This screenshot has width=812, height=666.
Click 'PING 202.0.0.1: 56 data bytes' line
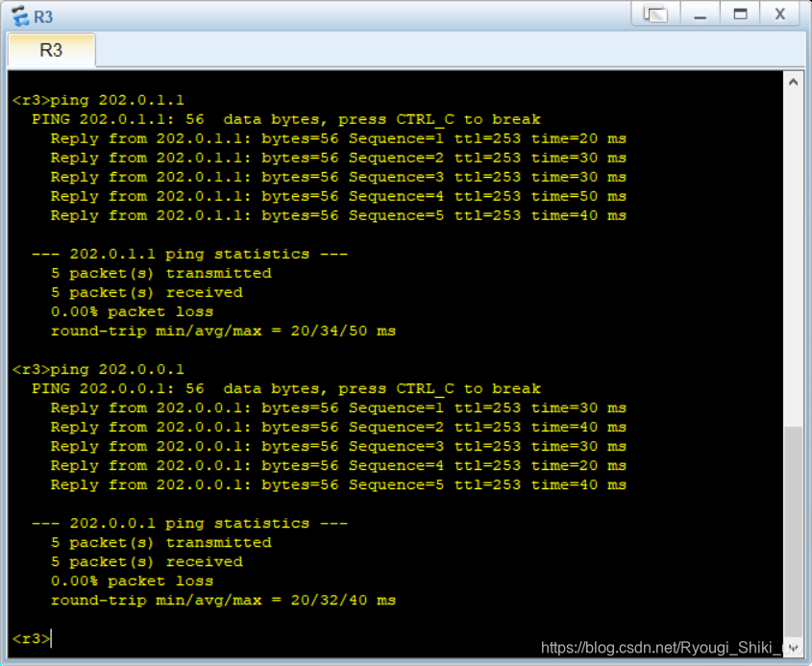286,388
